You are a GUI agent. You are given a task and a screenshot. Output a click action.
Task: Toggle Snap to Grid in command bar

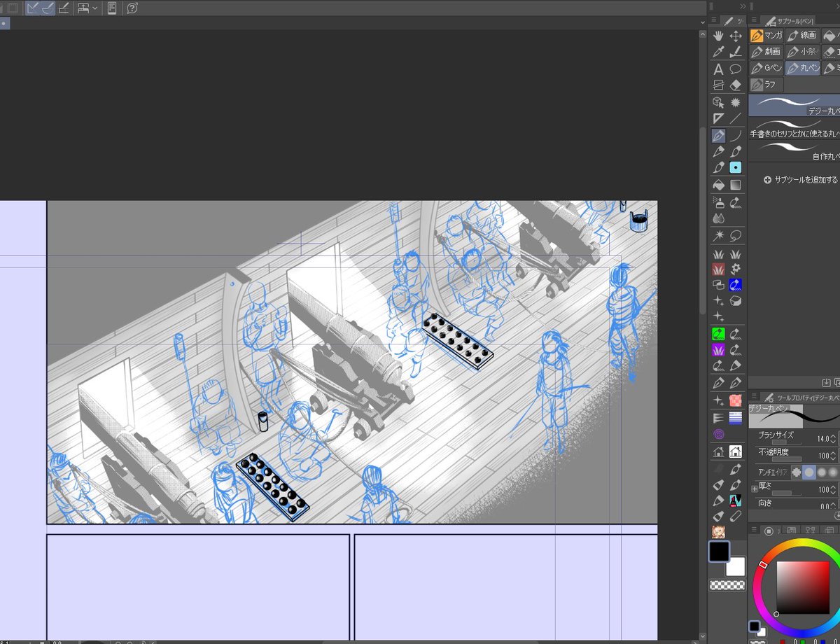click(64, 8)
